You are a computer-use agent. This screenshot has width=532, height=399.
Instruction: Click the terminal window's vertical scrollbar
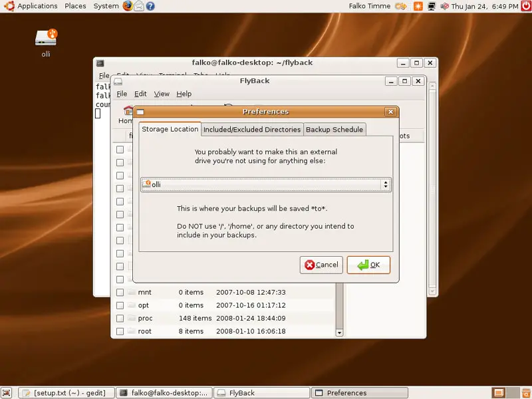[x=432, y=188]
